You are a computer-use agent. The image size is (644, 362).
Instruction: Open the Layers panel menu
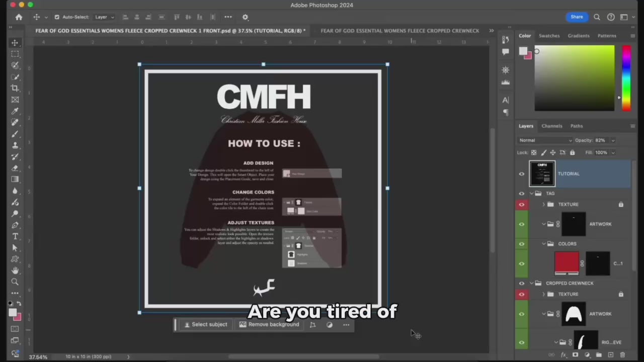pyautogui.click(x=632, y=126)
